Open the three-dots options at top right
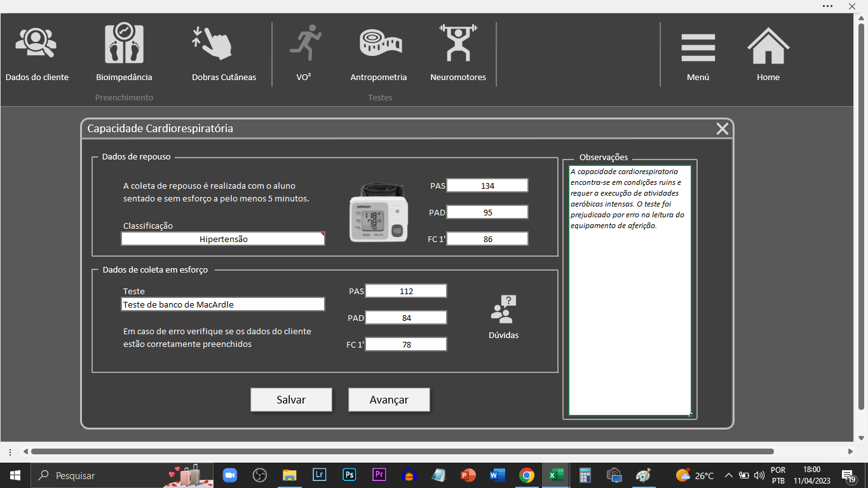This screenshot has width=868, height=488. (827, 6)
